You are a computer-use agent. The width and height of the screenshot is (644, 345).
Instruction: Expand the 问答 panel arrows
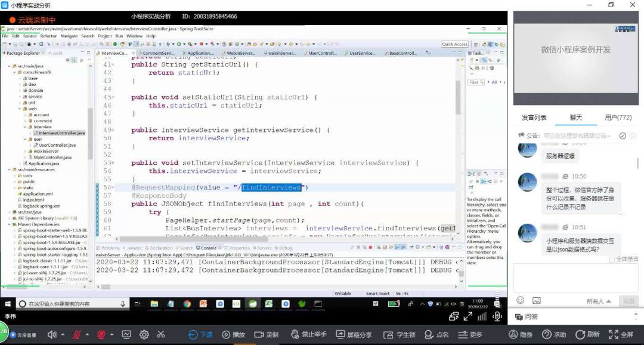click(636, 316)
